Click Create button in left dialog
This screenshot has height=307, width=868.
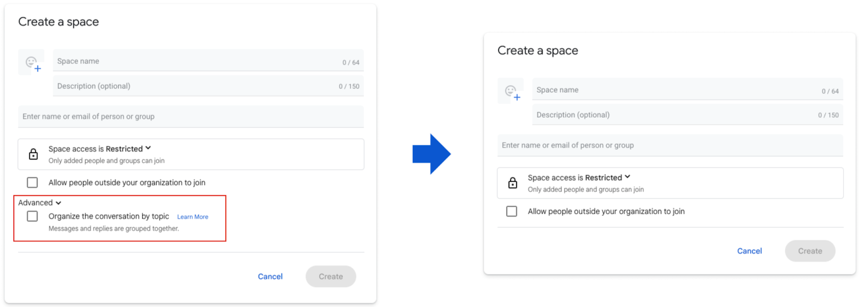tap(331, 277)
